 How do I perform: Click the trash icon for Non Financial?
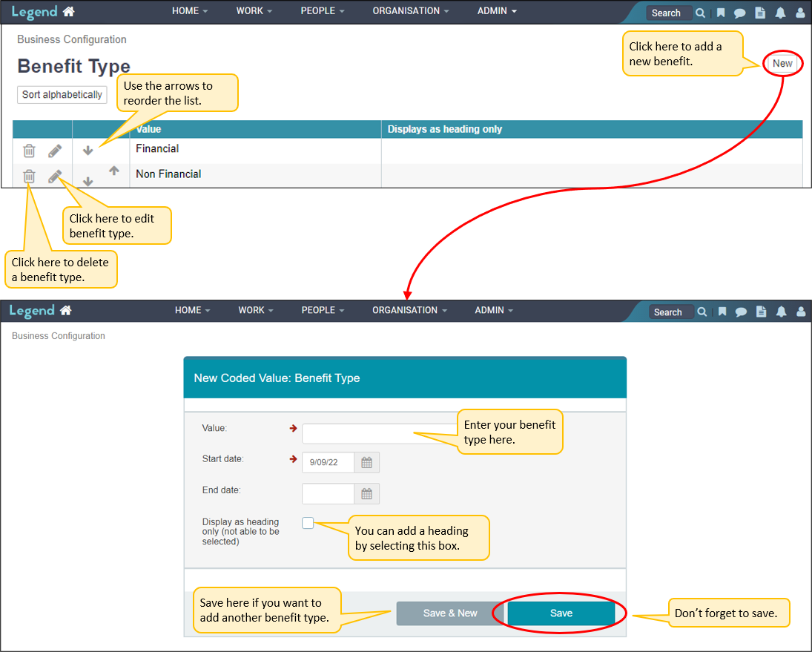coord(29,177)
